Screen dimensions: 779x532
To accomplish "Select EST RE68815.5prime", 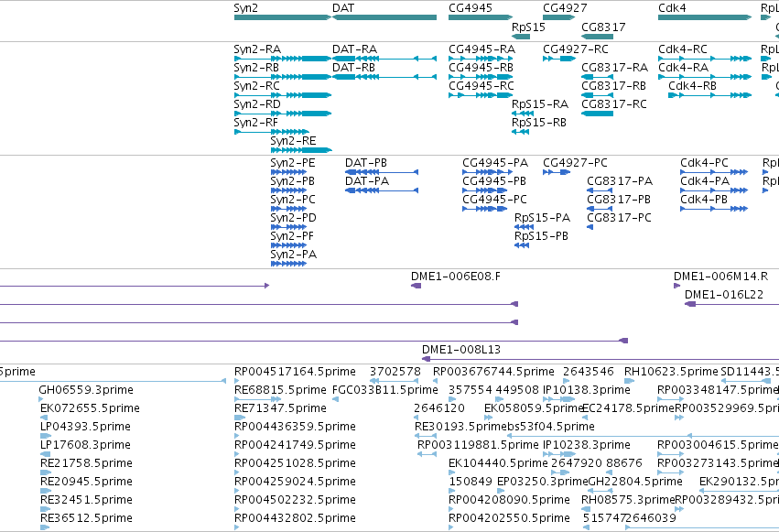I will 258,399.
